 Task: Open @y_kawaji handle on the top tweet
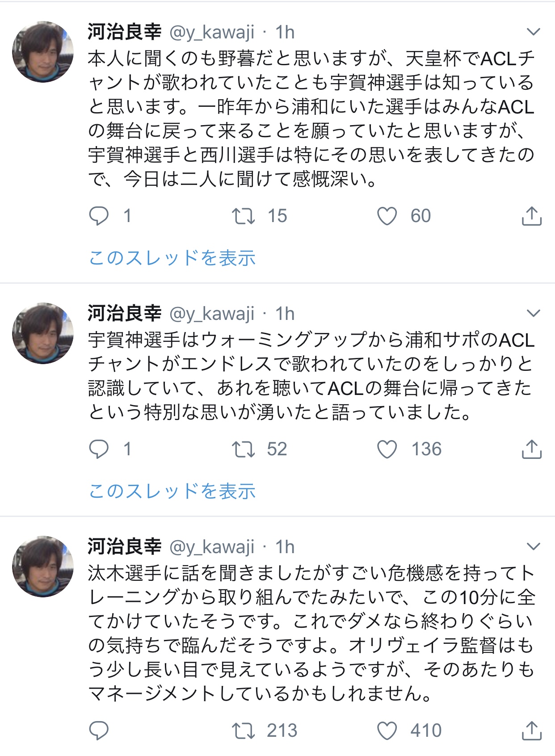click(212, 32)
